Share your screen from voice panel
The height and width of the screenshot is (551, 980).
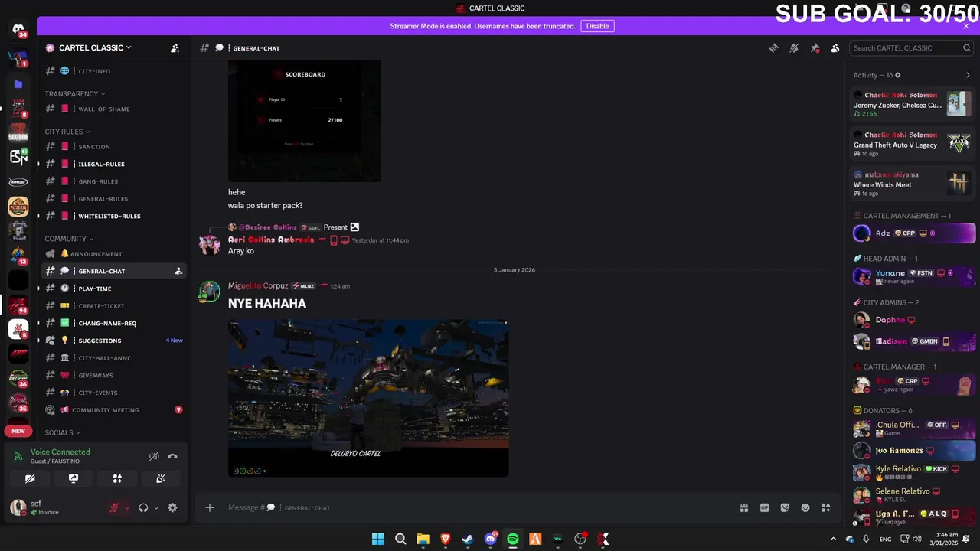pos(73,478)
